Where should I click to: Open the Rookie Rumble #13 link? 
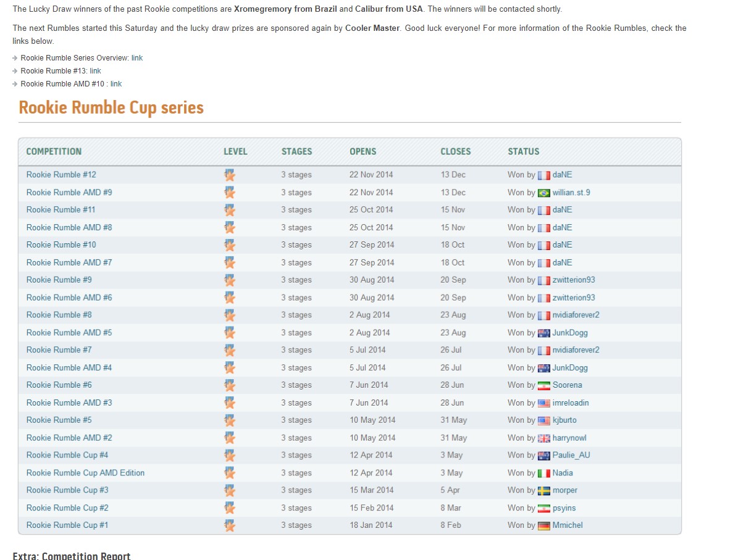(95, 71)
